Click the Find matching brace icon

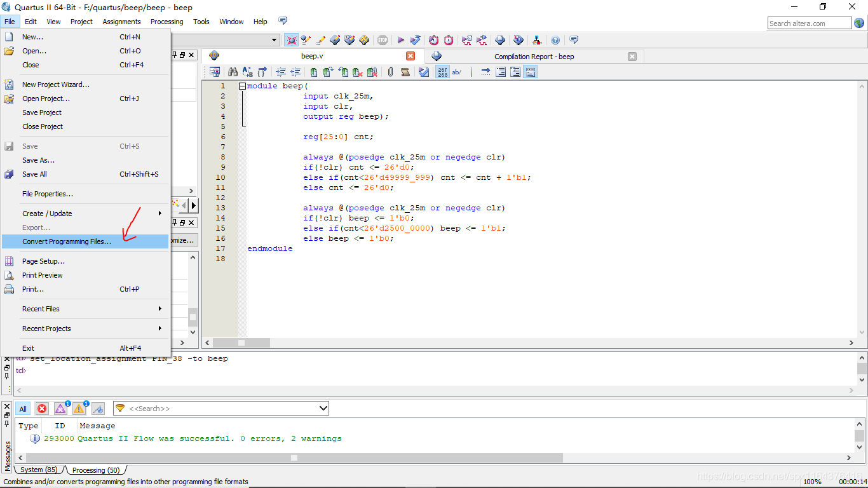click(x=262, y=72)
